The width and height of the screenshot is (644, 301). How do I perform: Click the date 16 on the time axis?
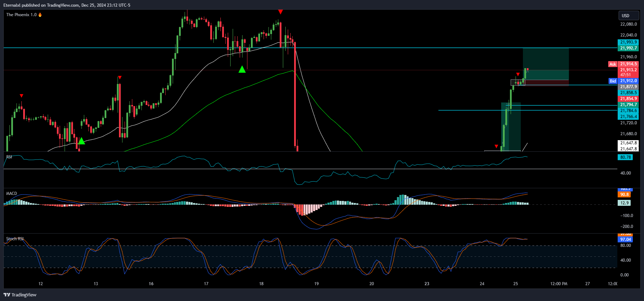click(151, 284)
